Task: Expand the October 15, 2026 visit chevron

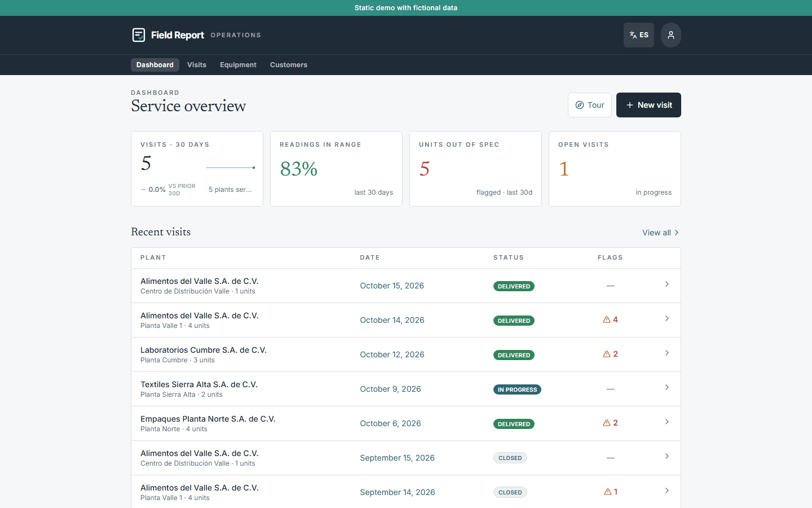Action: click(x=667, y=284)
